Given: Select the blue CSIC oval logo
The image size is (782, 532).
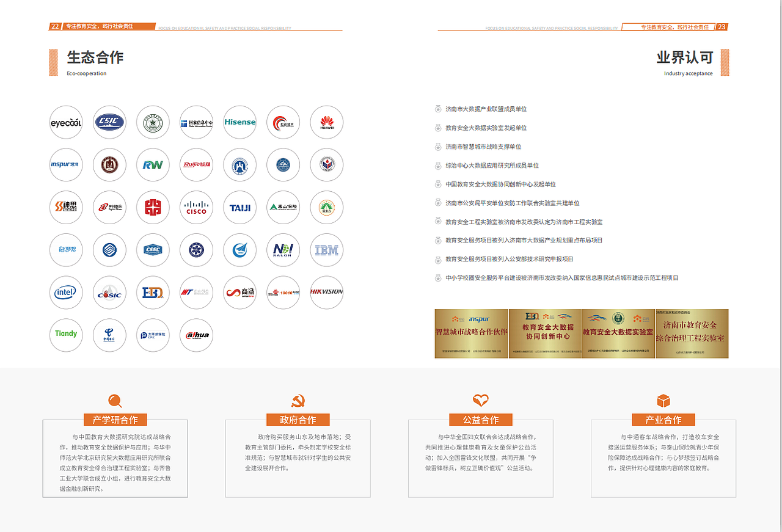Looking at the screenshot, I should [109, 123].
